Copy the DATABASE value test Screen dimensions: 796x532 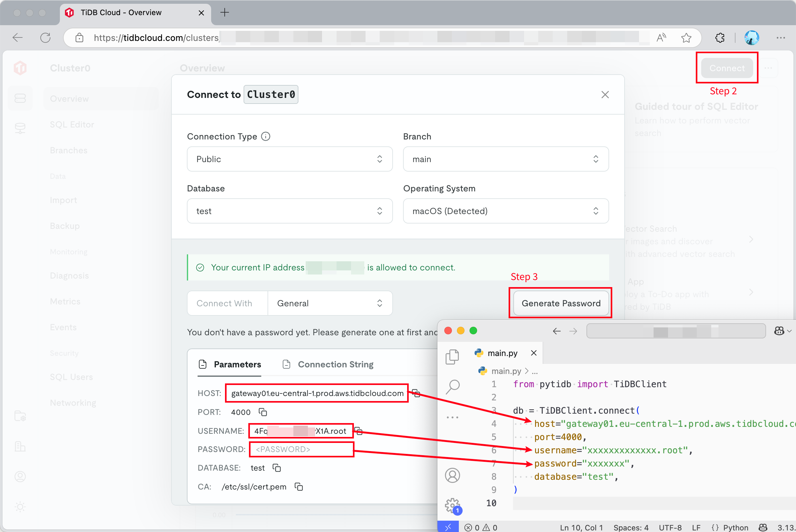pos(277,468)
